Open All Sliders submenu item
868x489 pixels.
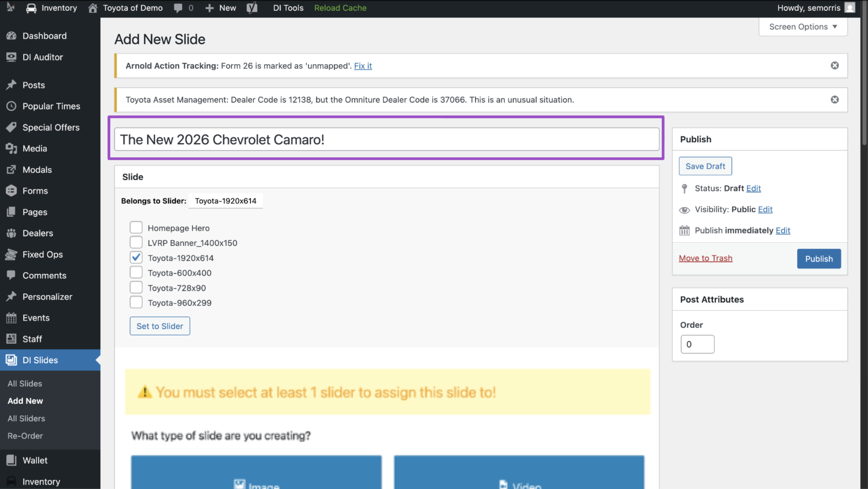(x=26, y=418)
